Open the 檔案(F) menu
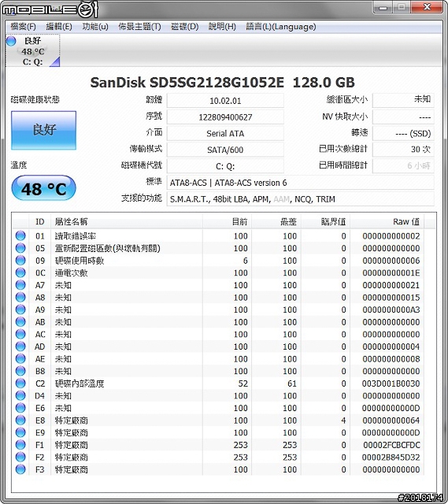Image resolution: width=448 pixels, height=504 pixels. (x=23, y=27)
